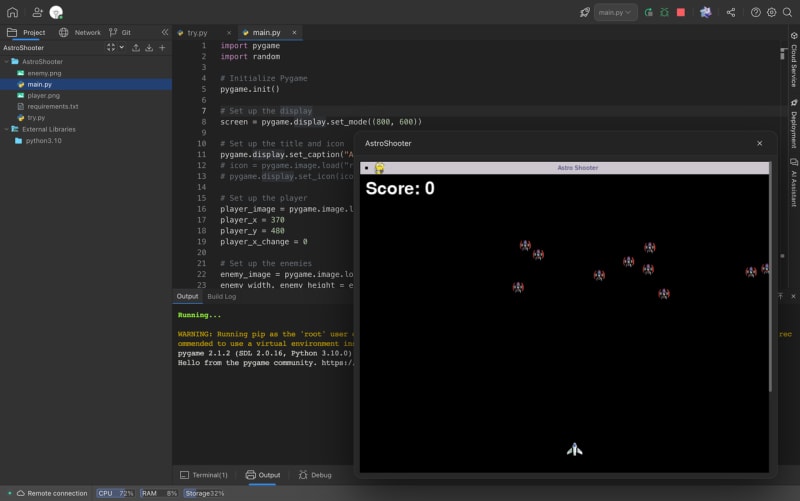Viewport: 800px width, 501px height.
Task: Click the pygame.init() code line
Action: tap(250, 89)
